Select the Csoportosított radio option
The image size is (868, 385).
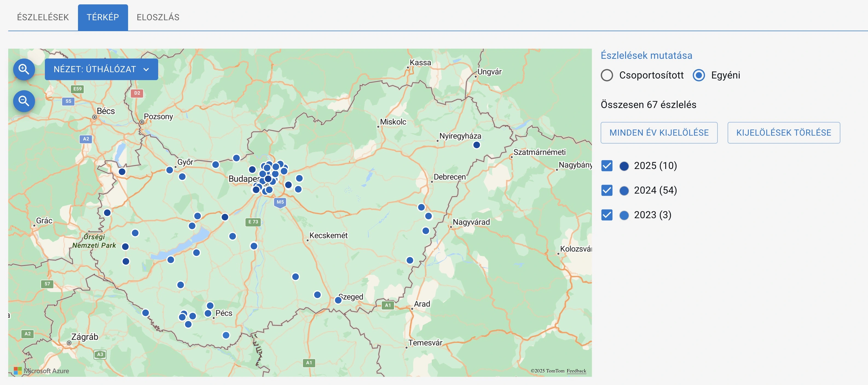[x=607, y=75]
